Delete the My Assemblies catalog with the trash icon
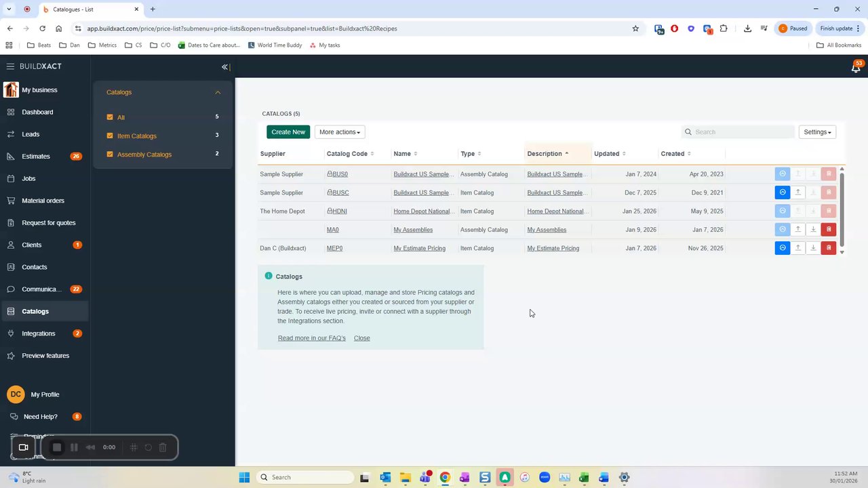 829,230
